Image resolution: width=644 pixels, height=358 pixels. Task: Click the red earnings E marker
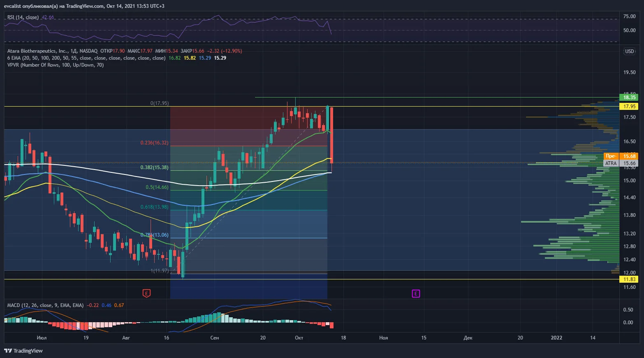coord(146,293)
